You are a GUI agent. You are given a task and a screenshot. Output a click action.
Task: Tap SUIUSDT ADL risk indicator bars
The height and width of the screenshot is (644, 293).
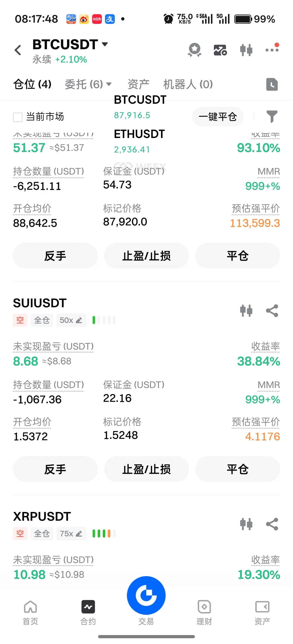click(x=104, y=320)
